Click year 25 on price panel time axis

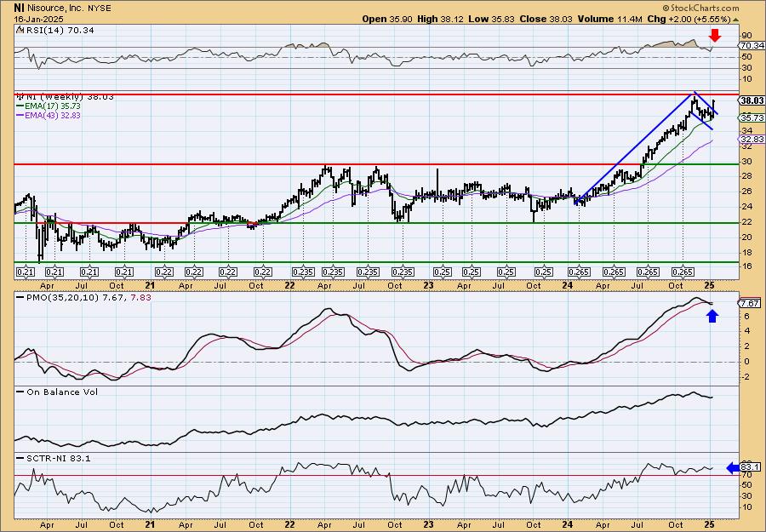click(711, 285)
